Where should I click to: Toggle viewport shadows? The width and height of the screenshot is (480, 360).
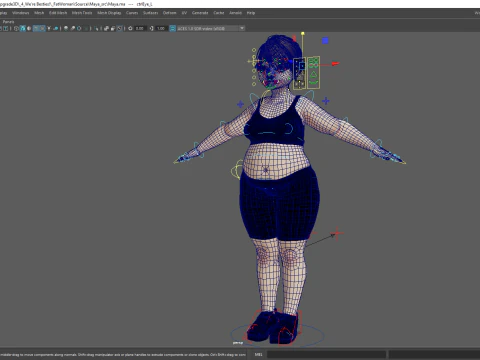[x=56, y=28]
